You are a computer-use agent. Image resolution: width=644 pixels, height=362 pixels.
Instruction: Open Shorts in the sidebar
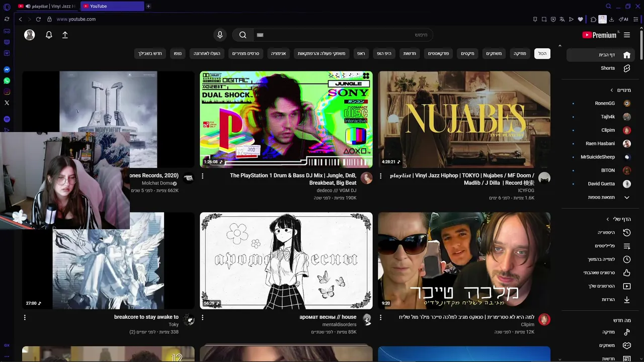pyautogui.click(x=601, y=68)
